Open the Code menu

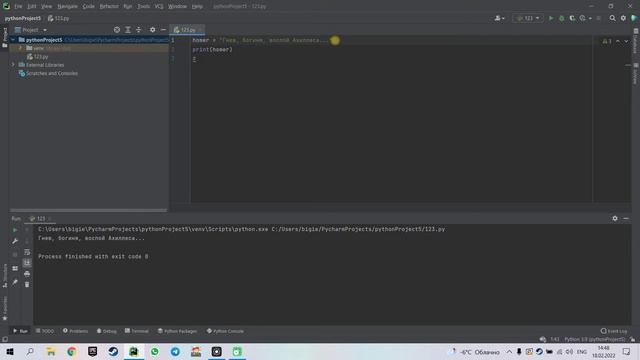89,7
